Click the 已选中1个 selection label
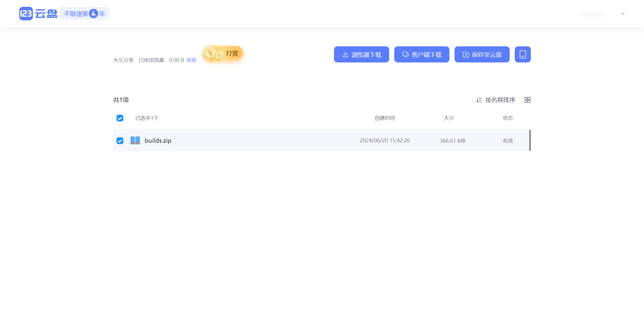The width and height of the screenshot is (644, 317). [x=147, y=118]
